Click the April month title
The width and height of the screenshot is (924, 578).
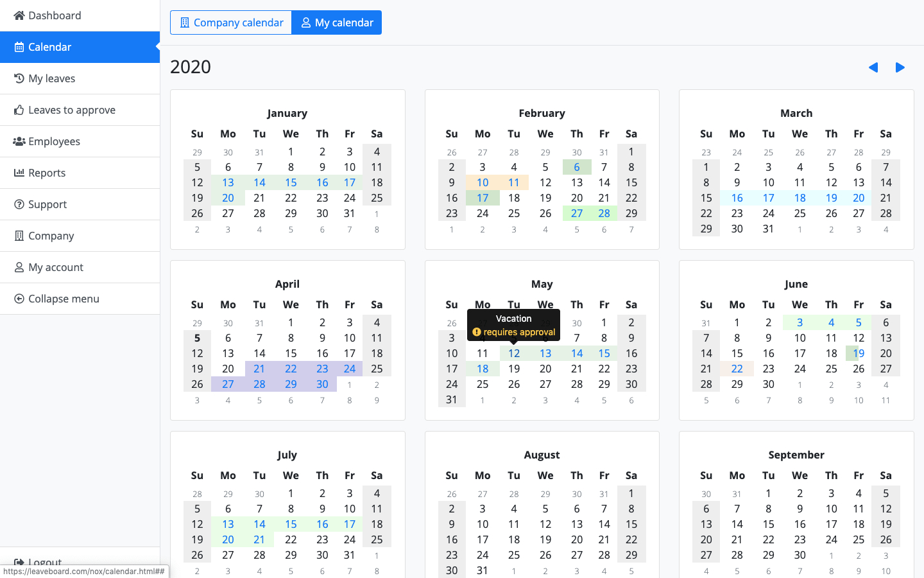click(x=287, y=284)
